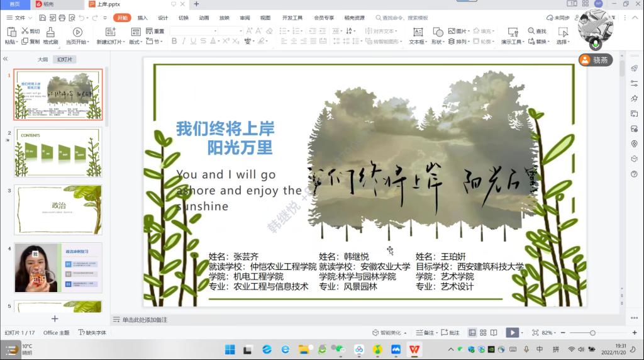Switch to normal view in status bar
644x360 pixels.
pos(472,332)
